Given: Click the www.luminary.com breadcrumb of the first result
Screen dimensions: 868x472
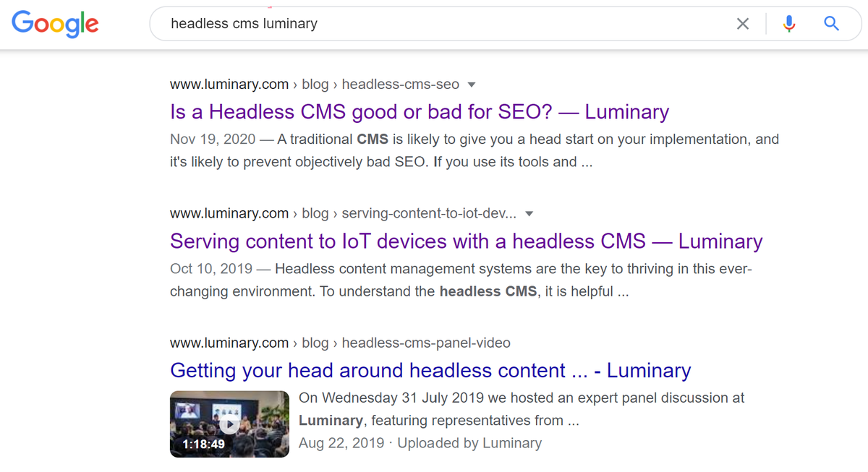Looking at the screenshot, I should tap(229, 84).
